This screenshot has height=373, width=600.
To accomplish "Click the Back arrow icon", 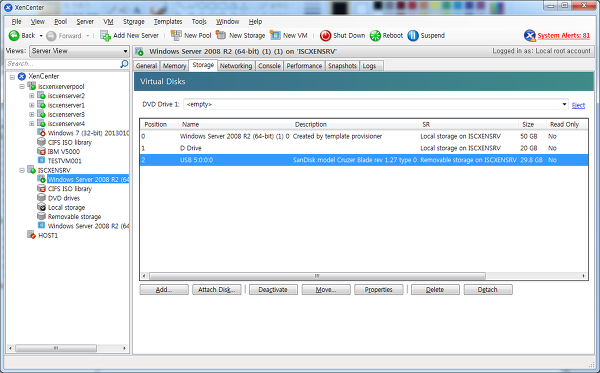I will 14,36.
